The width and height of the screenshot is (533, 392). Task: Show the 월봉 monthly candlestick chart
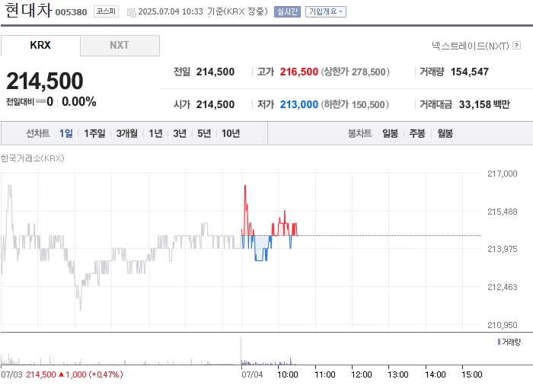coord(445,133)
